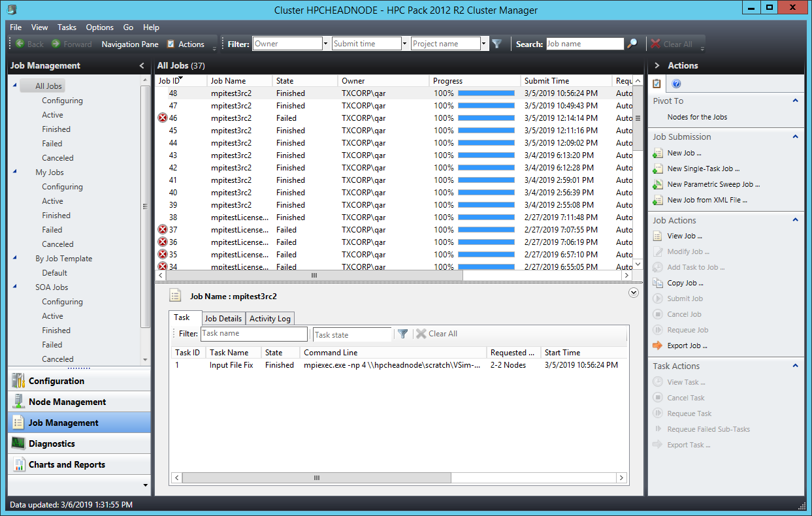Image resolution: width=812 pixels, height=516 pixels.
Task: Click the task filter funnel icon
Action: point(403,334)
